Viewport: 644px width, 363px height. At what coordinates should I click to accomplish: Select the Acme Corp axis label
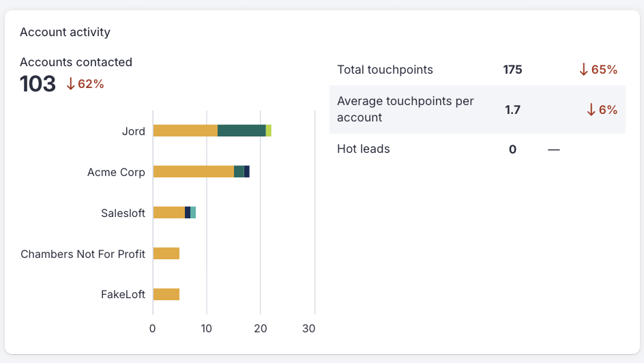point(116,172)
